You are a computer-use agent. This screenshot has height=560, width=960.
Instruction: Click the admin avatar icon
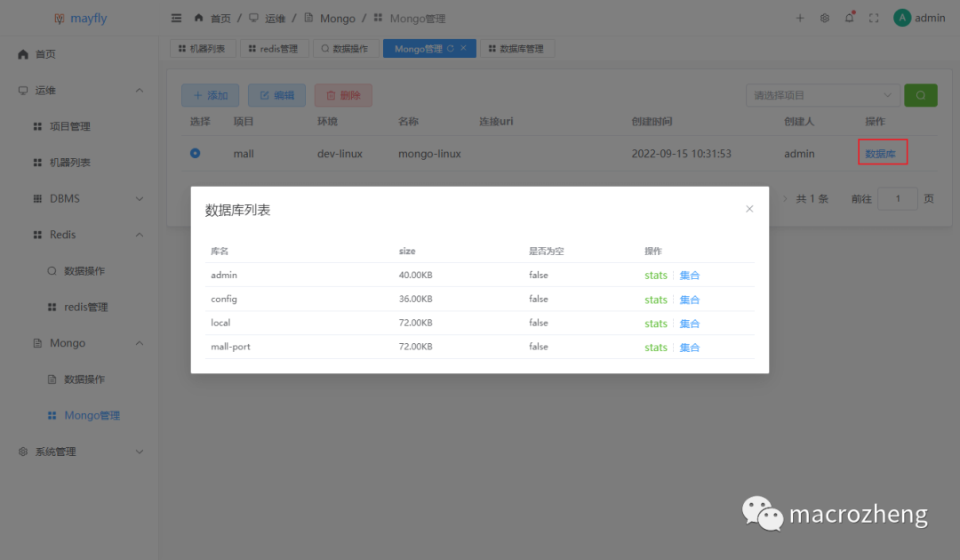click(x=900, y=17)
